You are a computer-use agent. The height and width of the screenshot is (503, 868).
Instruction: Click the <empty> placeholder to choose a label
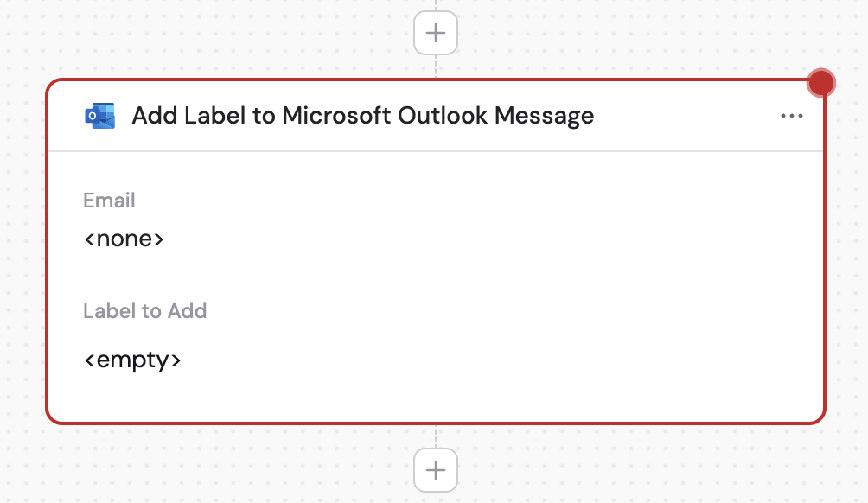133,359
